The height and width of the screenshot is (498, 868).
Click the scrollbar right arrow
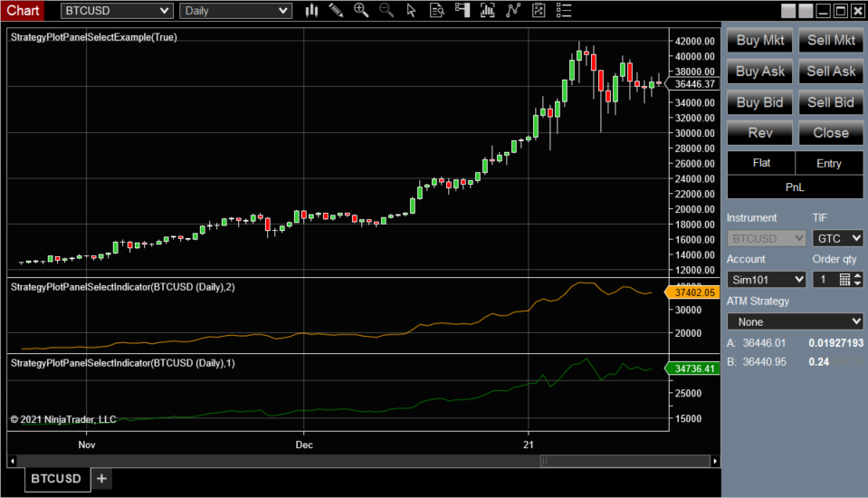715,461
